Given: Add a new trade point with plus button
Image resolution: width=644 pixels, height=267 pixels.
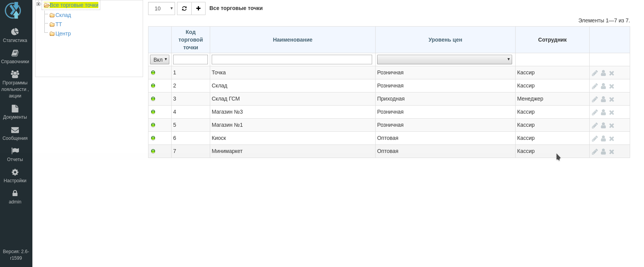Looking at the screenshot, I should tap(198, 8).
